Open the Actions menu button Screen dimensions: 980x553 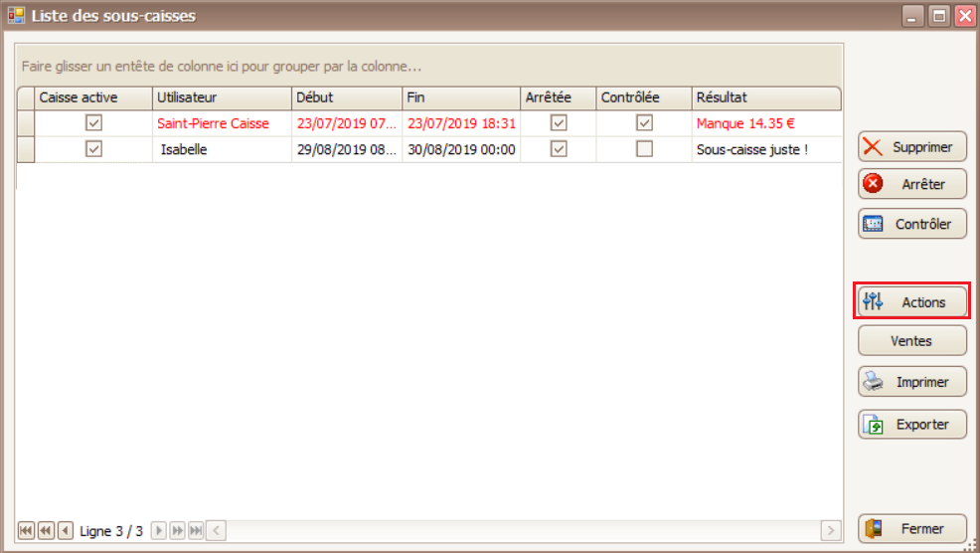tap(911, 302)
